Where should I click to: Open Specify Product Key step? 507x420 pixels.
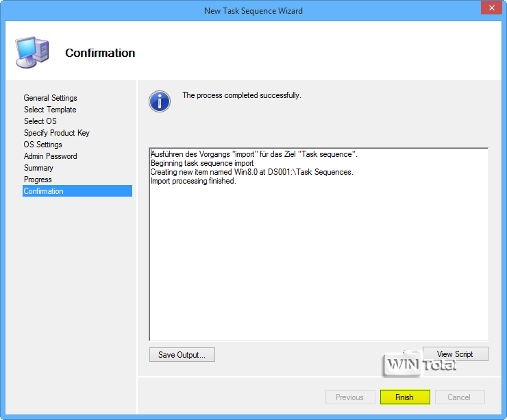(x=57, y=133)
